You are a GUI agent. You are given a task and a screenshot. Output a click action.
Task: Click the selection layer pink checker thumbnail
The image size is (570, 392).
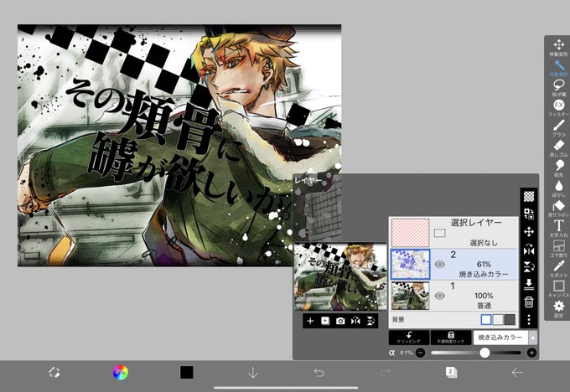coord(410,233)
